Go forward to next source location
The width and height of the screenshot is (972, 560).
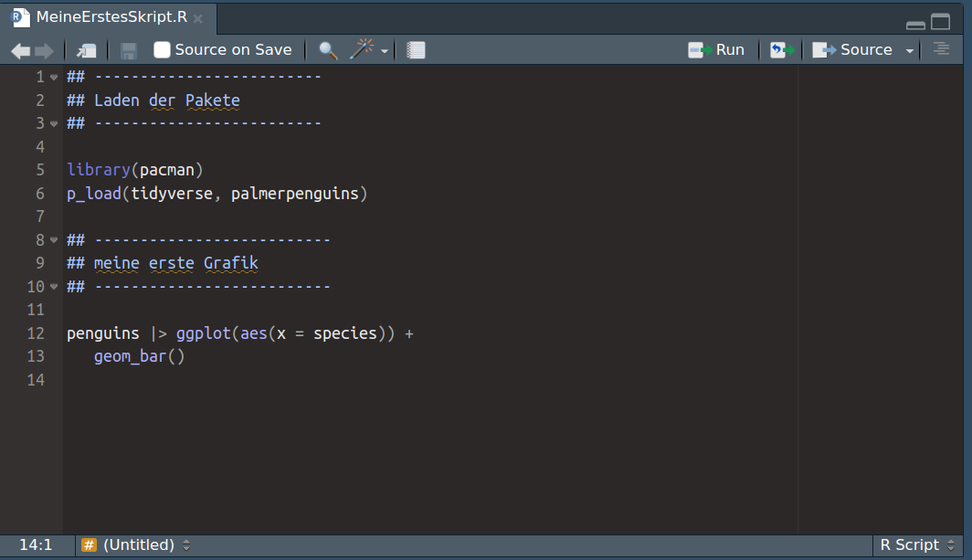tap(44, 50)
